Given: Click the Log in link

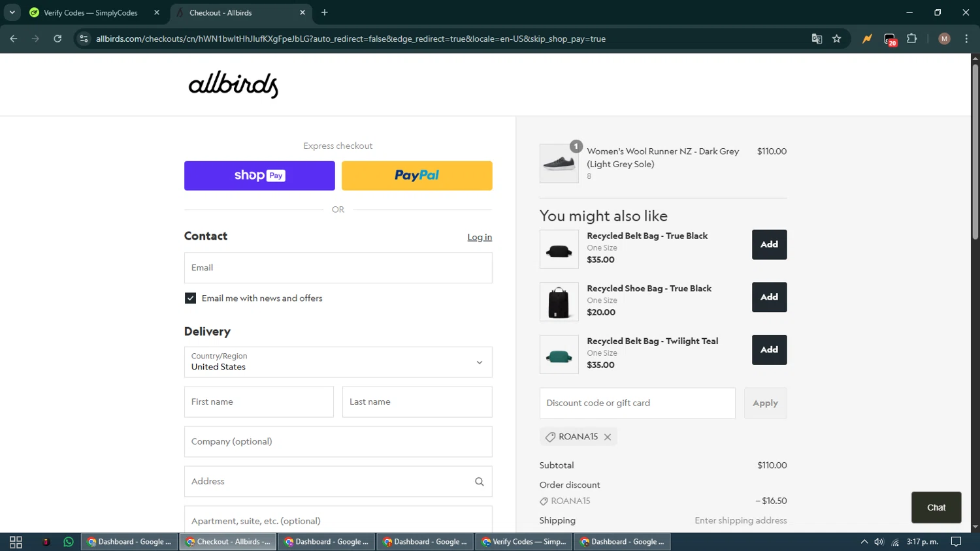Looking at the screenshot, I should pos(480,237).
